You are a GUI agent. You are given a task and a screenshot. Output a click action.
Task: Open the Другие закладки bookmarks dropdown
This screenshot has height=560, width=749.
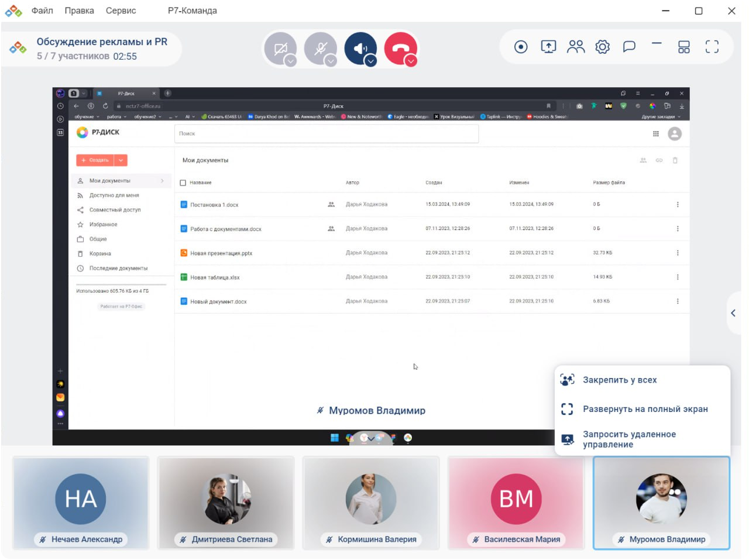(661, 116)
